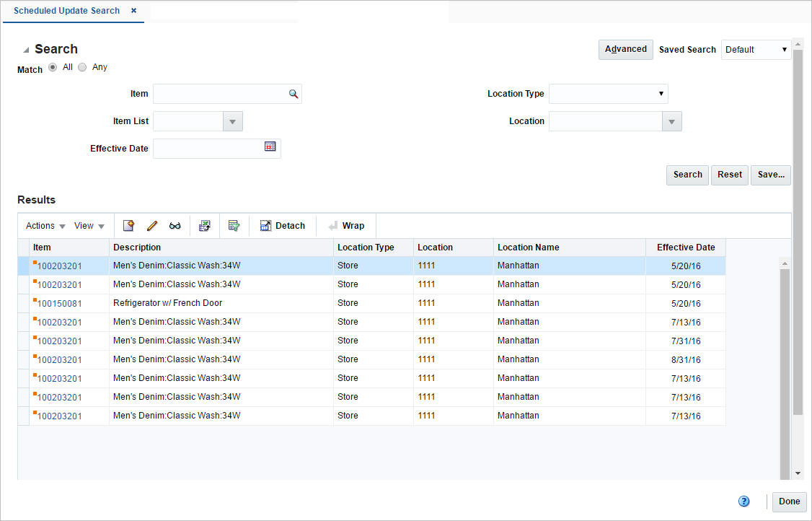Open the Actions menu

click(x=43, y=225)
